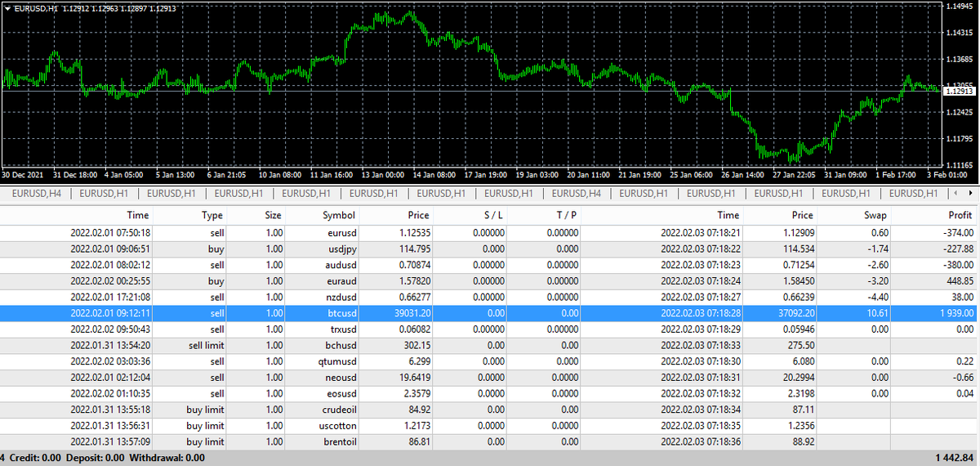980x466 pixels.
Task: Open the first EURUSD,H4 chart tab
Action: click(38, 194)
